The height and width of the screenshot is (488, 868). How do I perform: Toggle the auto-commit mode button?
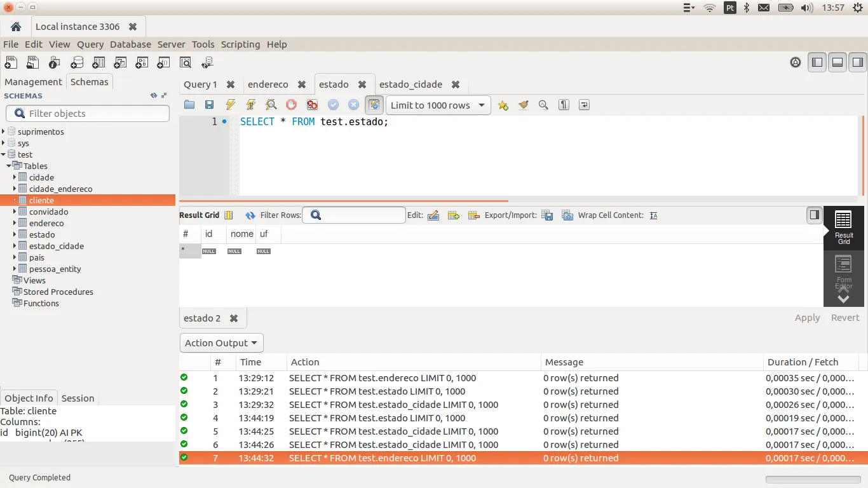click(x=374, y=105)
